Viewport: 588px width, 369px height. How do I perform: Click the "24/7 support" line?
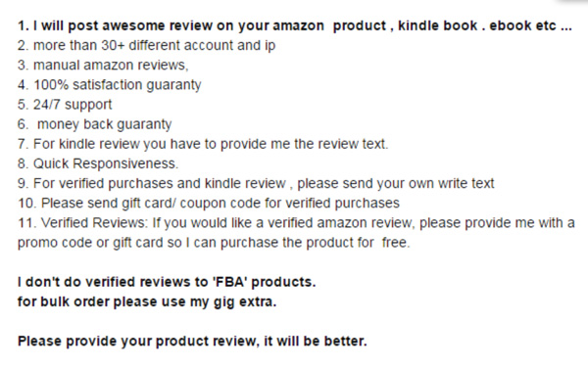(x=65, y=105)
